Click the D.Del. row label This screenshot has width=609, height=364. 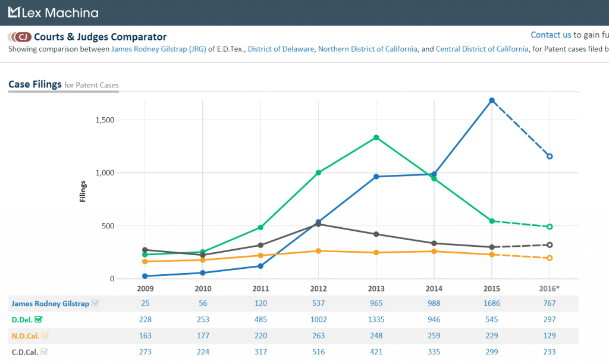pos(22,320)
